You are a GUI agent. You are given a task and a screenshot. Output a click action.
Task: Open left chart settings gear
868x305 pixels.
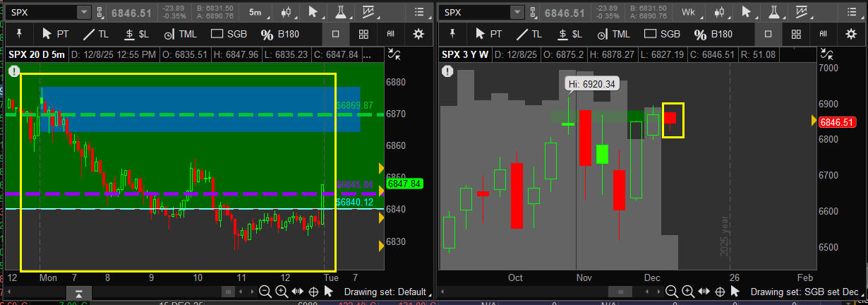click(x=418, y=34)
